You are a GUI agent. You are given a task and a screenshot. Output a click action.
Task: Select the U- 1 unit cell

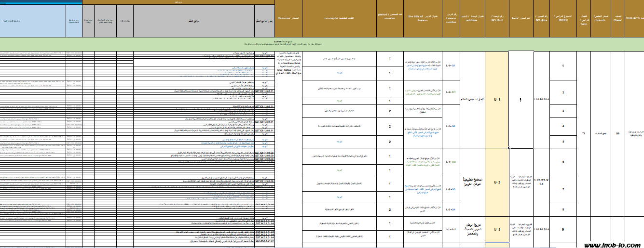click(497, 100)
